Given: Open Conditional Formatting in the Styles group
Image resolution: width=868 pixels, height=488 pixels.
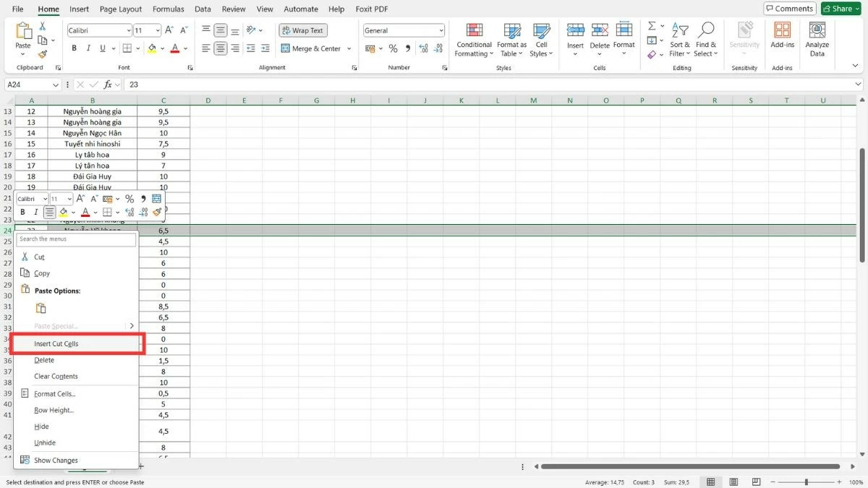Looking at the screenshot, I should pyautogui.click(x=474, y=40).
